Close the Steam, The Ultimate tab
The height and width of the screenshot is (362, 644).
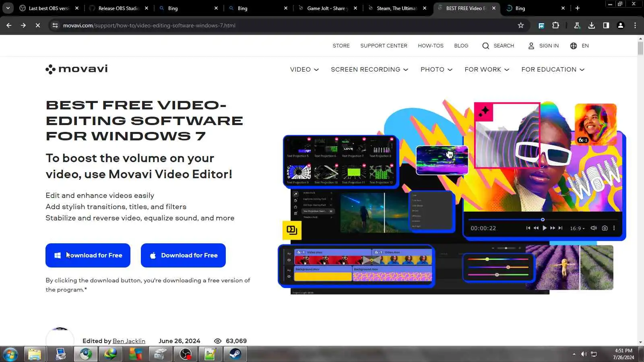[x=425, y=8]
